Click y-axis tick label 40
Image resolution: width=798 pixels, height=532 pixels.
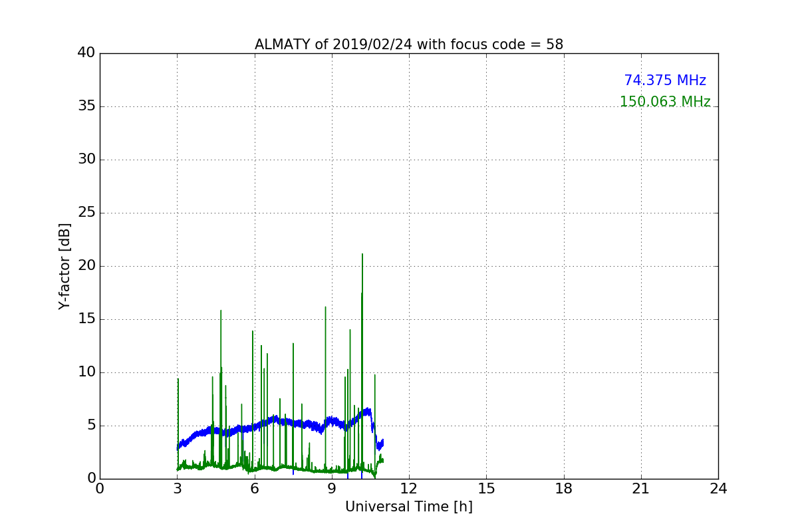[x=86, y=53]
